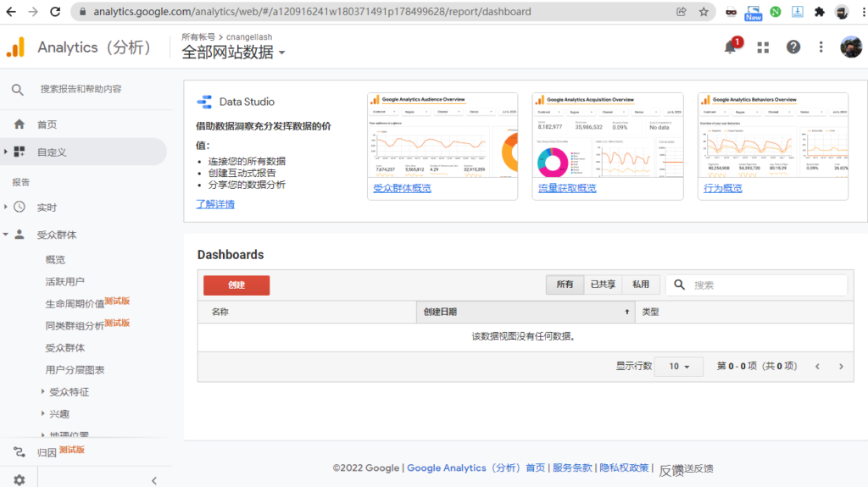Bookmark this page with the star icon
The width and height of the screenshot is (868, 487).
coord(704,12)
